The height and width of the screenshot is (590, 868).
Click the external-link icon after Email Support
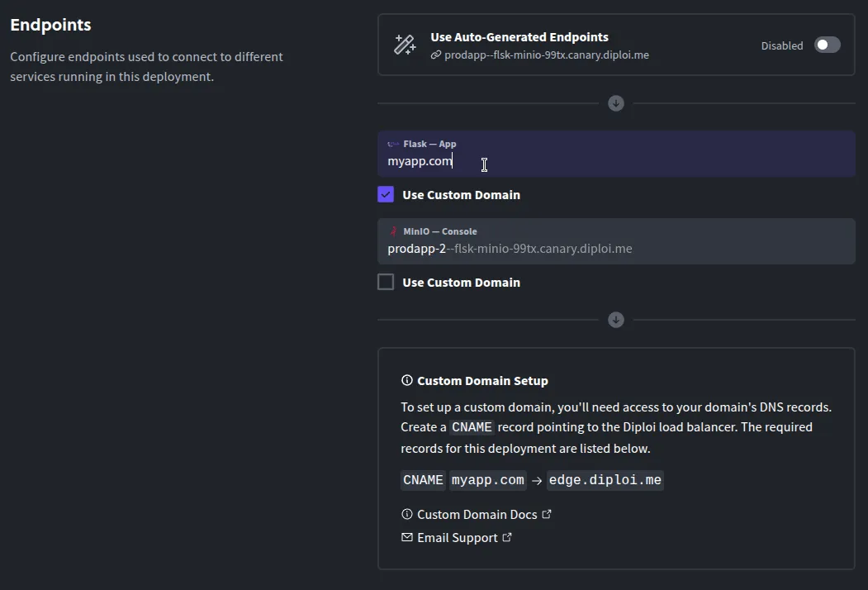(506, 537)
